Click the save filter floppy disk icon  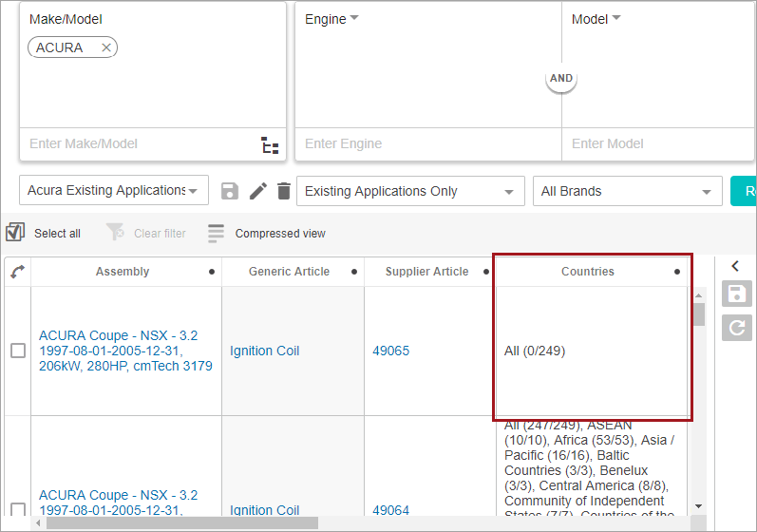[x=229, y=191]
